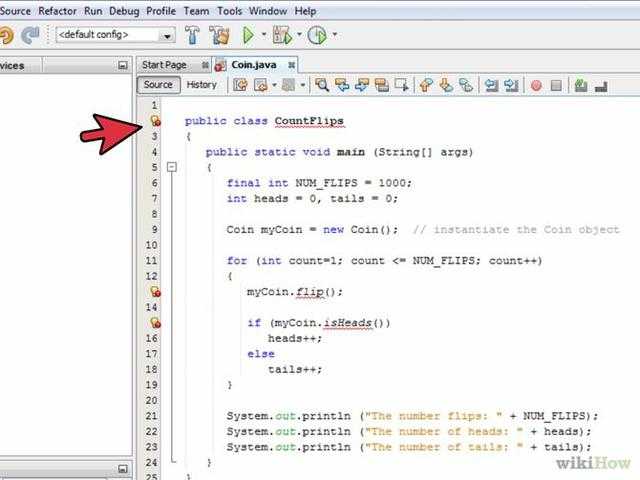Switch to the Start Page tab

(164, 64)
